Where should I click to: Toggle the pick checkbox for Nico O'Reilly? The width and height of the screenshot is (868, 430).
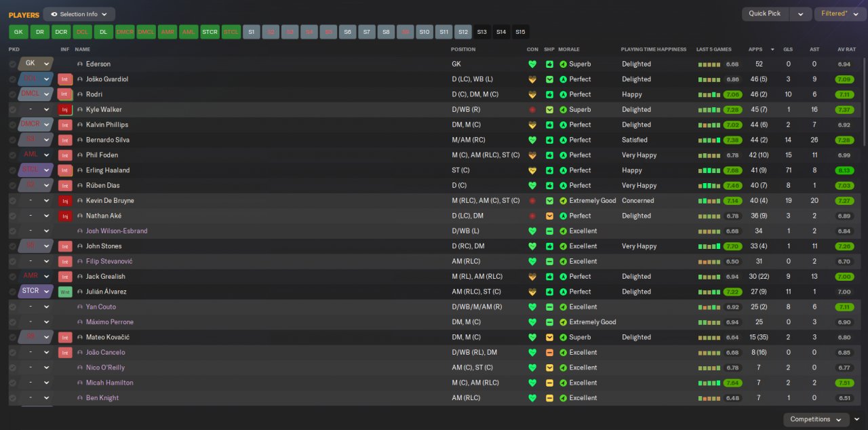click(12, 368)
